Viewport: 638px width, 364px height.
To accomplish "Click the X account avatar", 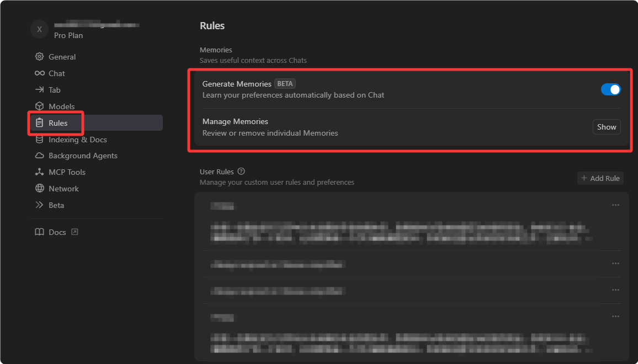I will pos(40,29).
